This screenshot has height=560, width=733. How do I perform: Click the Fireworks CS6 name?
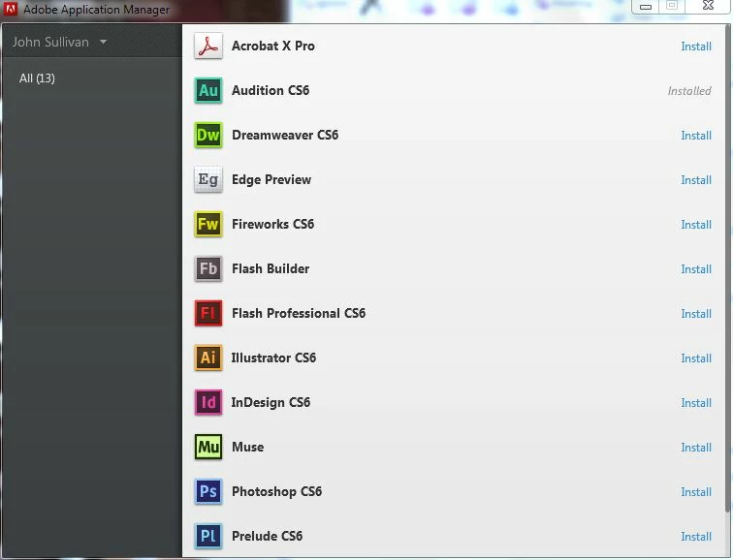(272, 224)
